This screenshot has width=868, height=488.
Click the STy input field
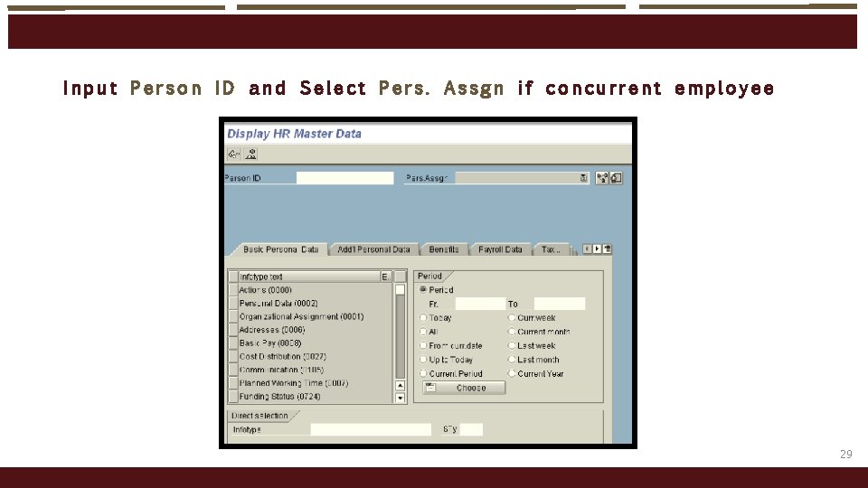(x=471, y=429)
